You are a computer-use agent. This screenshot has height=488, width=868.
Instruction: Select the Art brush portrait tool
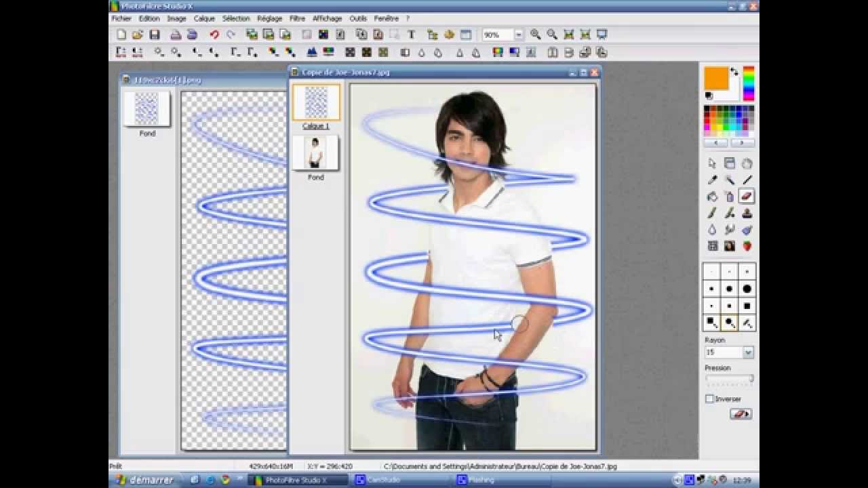pos(730,246)
